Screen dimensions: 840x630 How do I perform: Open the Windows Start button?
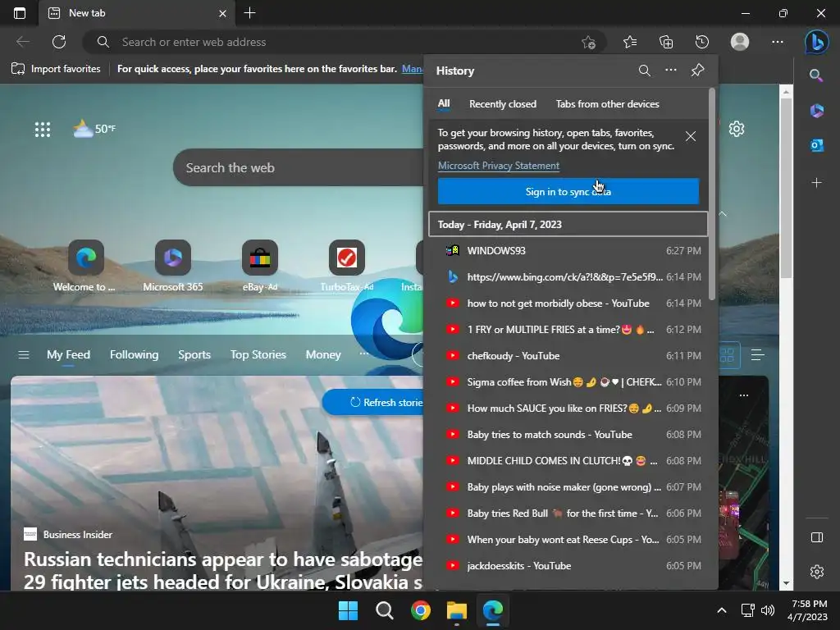(x=348, y=610)
